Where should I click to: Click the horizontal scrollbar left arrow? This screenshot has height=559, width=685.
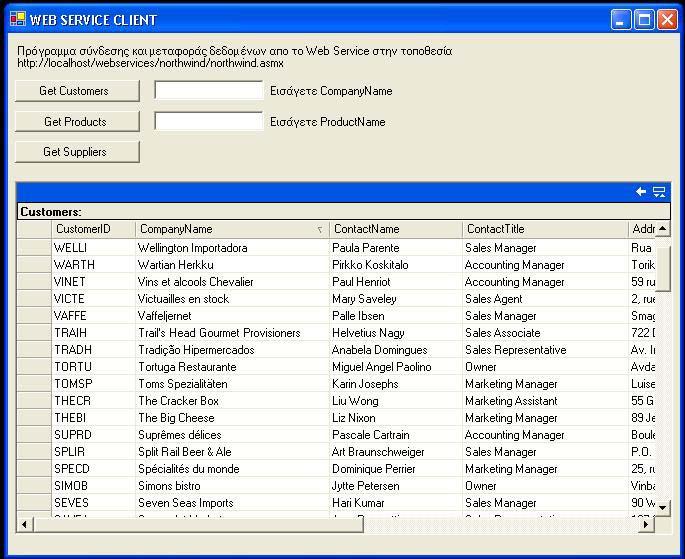pos(24,524)
